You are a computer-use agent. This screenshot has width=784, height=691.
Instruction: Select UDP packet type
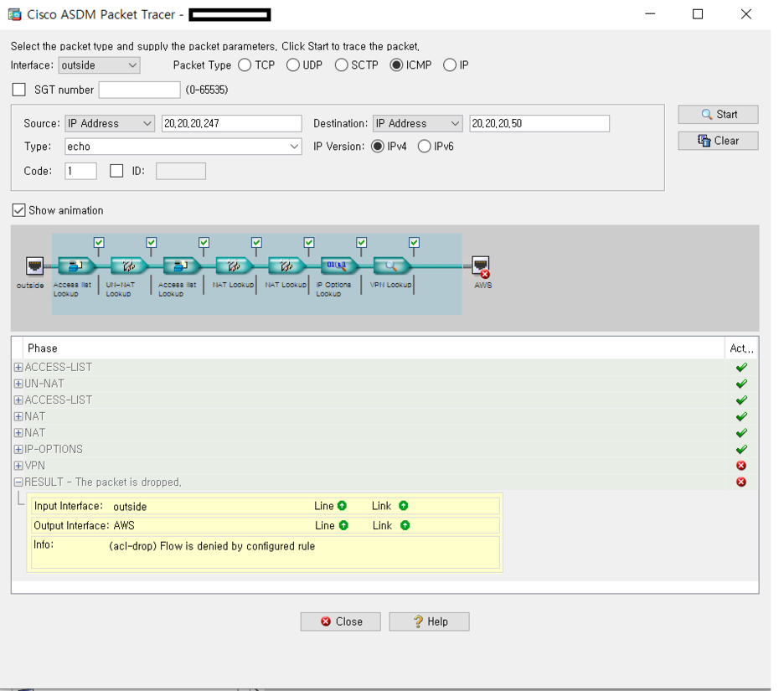tap(292, 65)
